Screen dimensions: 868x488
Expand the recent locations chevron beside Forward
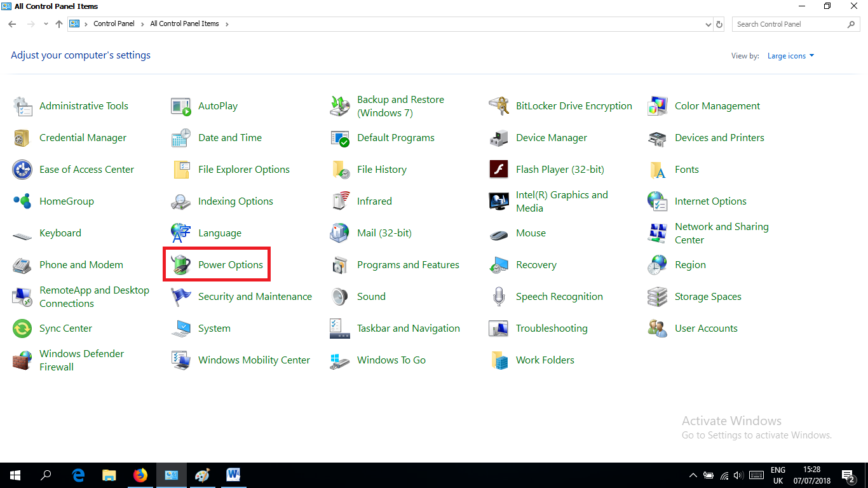[46, 24]
